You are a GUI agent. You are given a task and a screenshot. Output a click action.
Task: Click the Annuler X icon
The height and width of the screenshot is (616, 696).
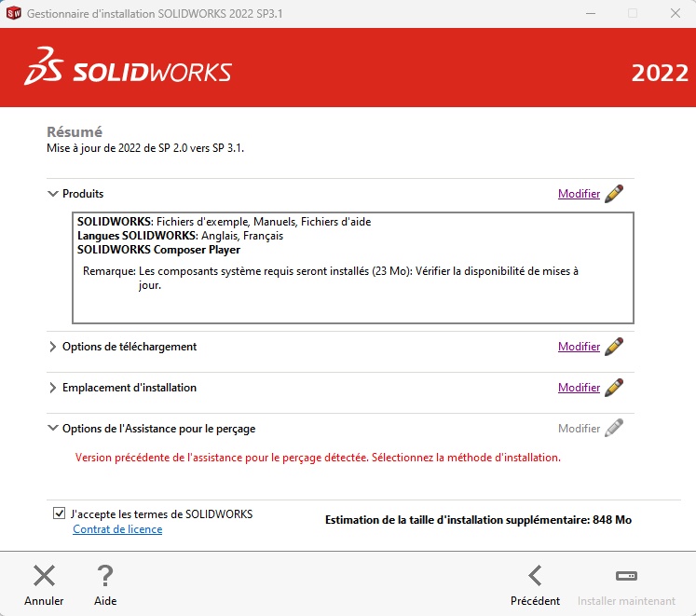click(x=44, y=576)
